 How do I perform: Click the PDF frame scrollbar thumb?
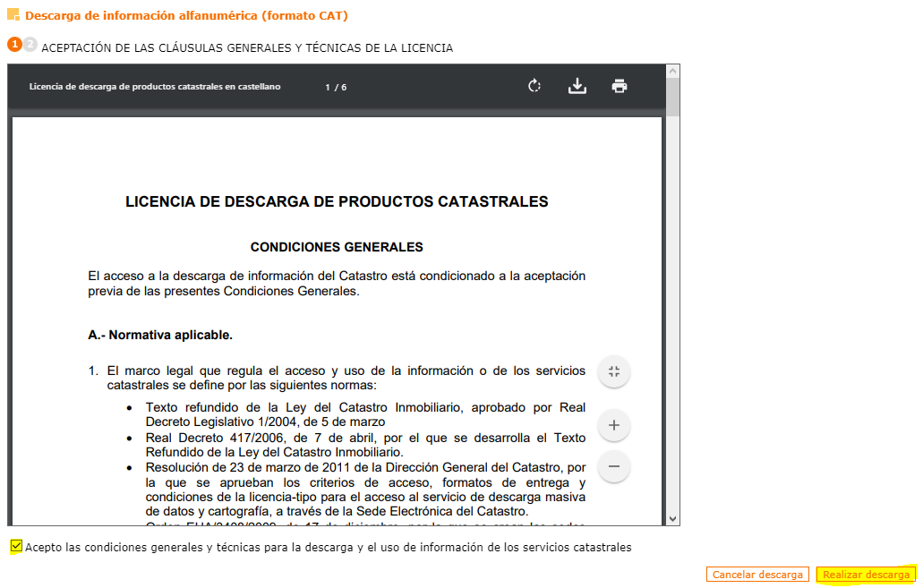tap(673, 97)
